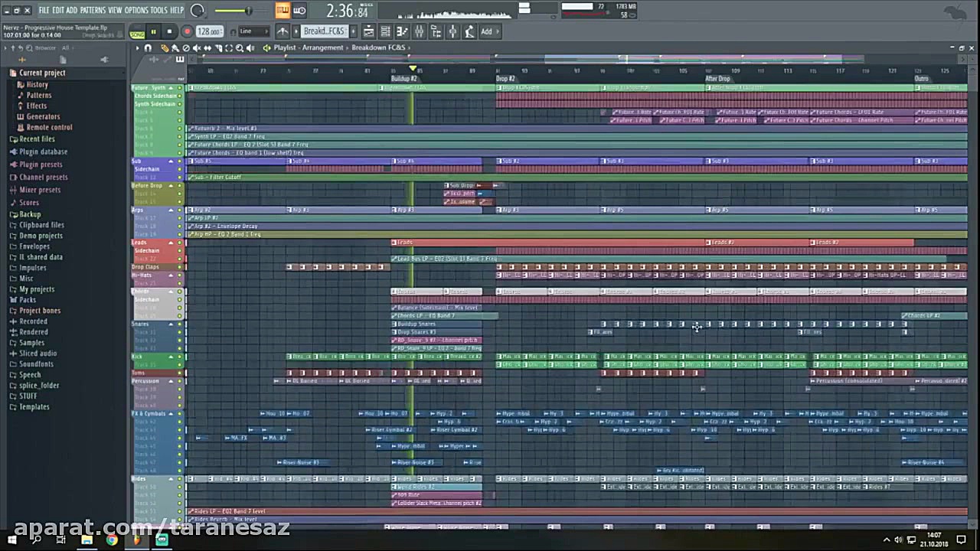The width and height of the screenshot is (980, 551).
Task: Activate the playlist Zoom magnifier tool
Action: 239,47
